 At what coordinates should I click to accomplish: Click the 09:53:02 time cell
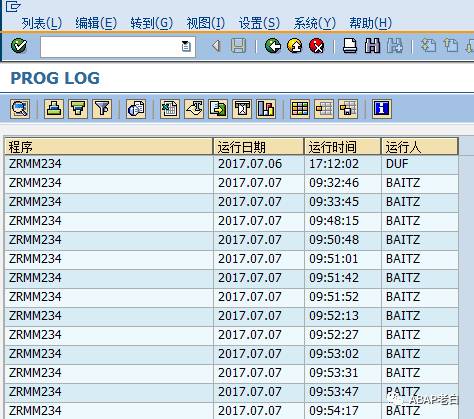342,354
